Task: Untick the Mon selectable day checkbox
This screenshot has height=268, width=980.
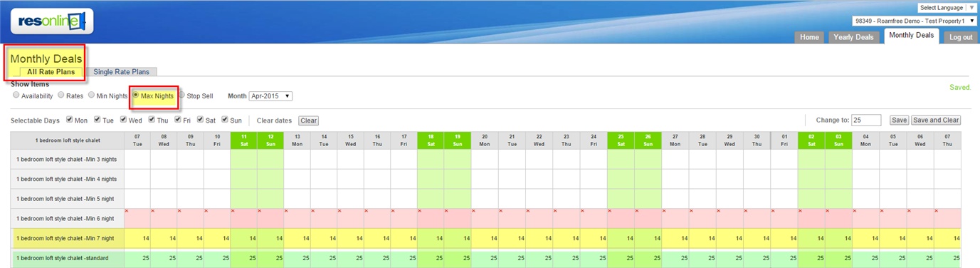Action: 70,120
